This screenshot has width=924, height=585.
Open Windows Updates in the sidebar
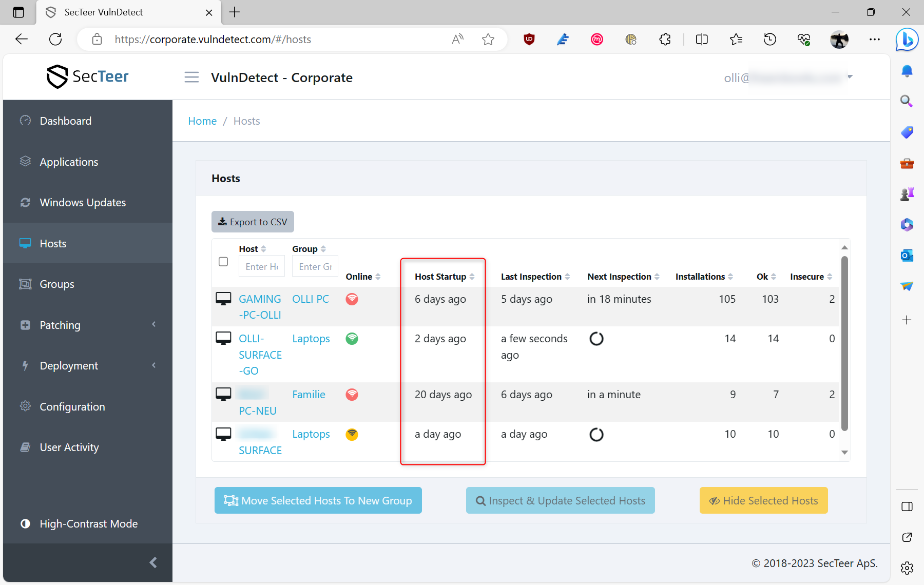point(83,203)
